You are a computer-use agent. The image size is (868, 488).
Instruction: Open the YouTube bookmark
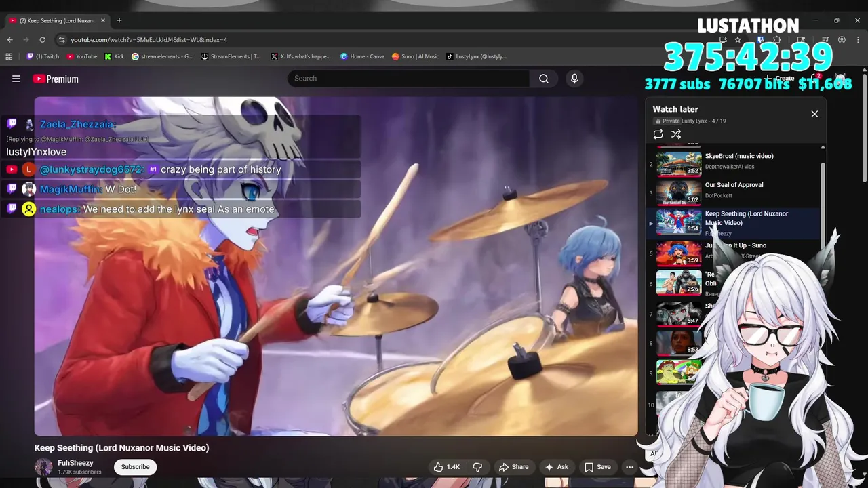click(81, 57)
